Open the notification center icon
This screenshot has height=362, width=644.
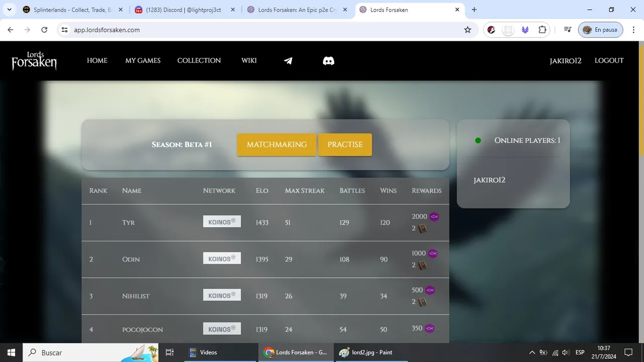pos(628,352)
